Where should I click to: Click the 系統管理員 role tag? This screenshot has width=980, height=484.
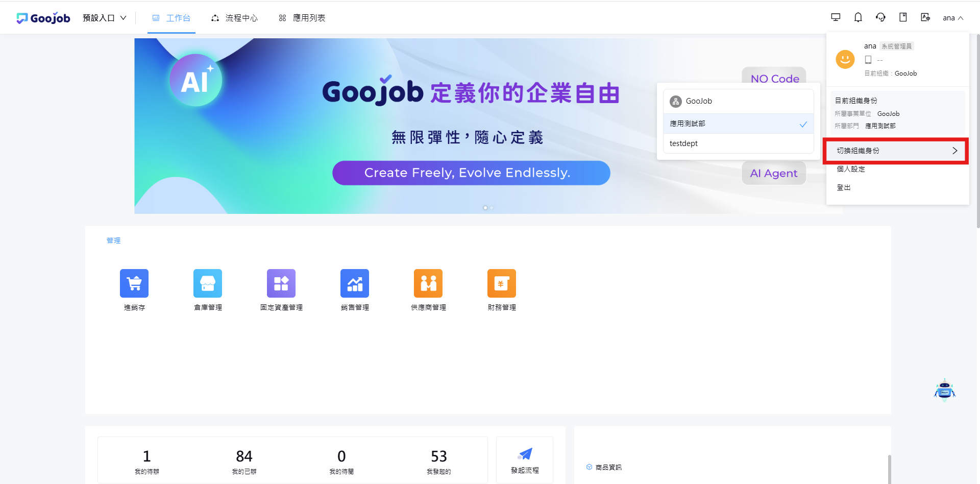pos(896,46)
